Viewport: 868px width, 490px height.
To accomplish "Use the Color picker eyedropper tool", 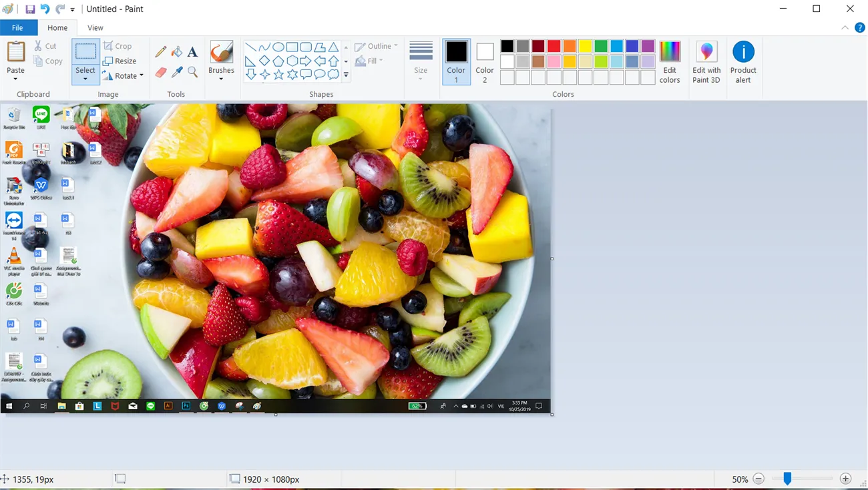I will point(176,70).
